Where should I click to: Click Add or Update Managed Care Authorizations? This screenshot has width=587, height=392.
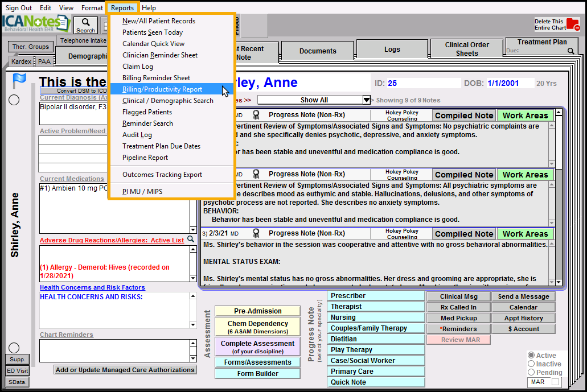pos(125,370)
